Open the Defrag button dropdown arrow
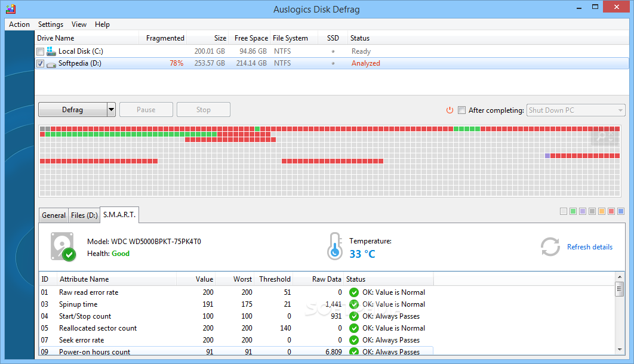This screenshot has width=634, height=364. [111, 109]
